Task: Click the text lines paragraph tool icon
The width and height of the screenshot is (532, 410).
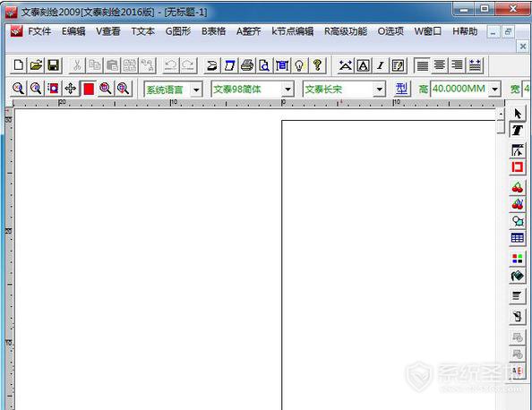Action: coord(517,295)
